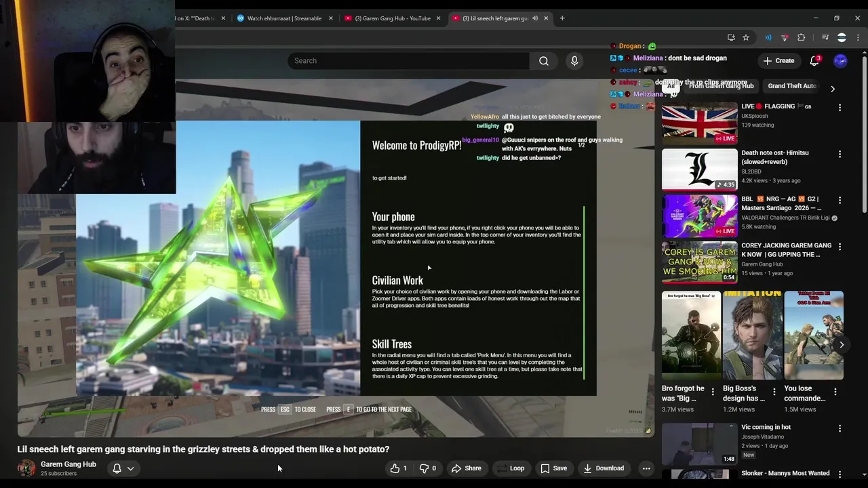868x488 pixels.
Task: Open Garem Gang Hub channel name link
Action: pos(68,464)
